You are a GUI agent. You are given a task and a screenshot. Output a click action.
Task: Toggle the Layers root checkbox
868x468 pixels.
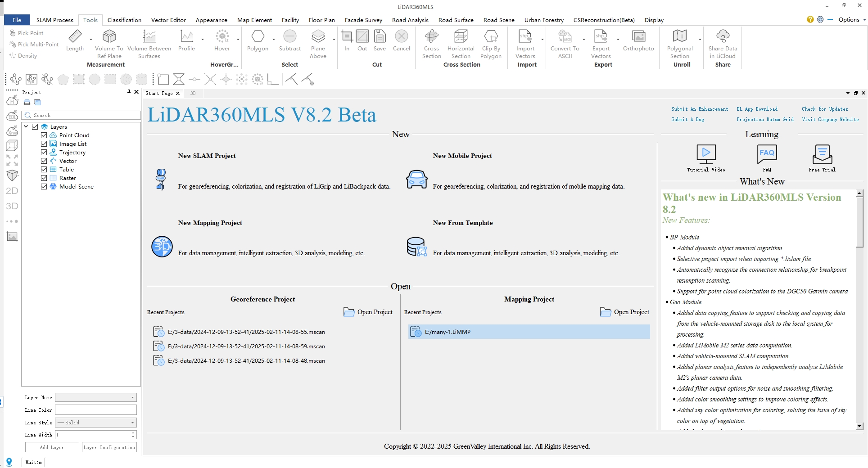[x=35, y=126]
